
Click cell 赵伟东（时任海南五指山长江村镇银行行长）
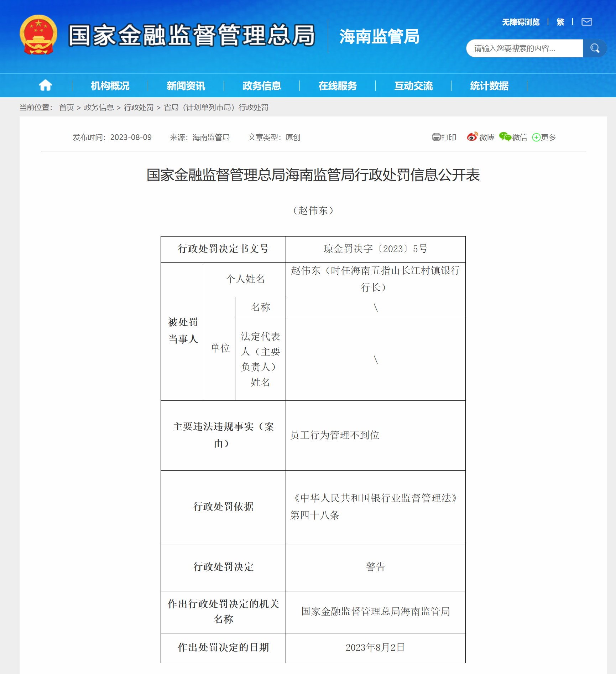(375, 279)
